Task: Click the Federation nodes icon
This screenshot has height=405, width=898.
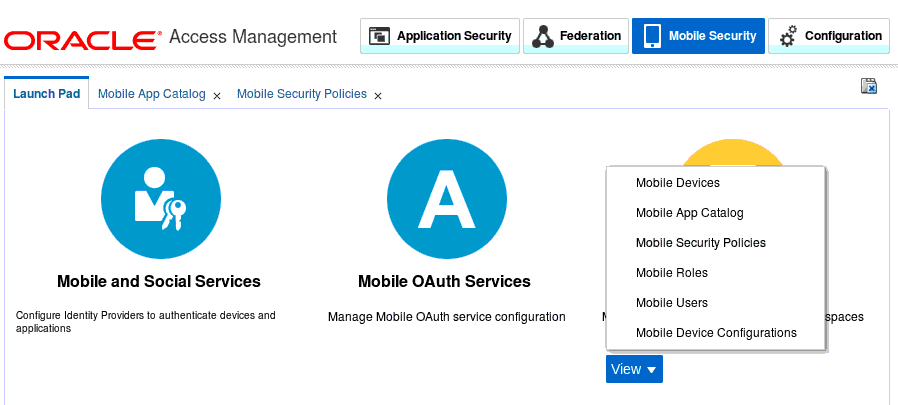Action: pyautogui.click(x=542, y=36)
